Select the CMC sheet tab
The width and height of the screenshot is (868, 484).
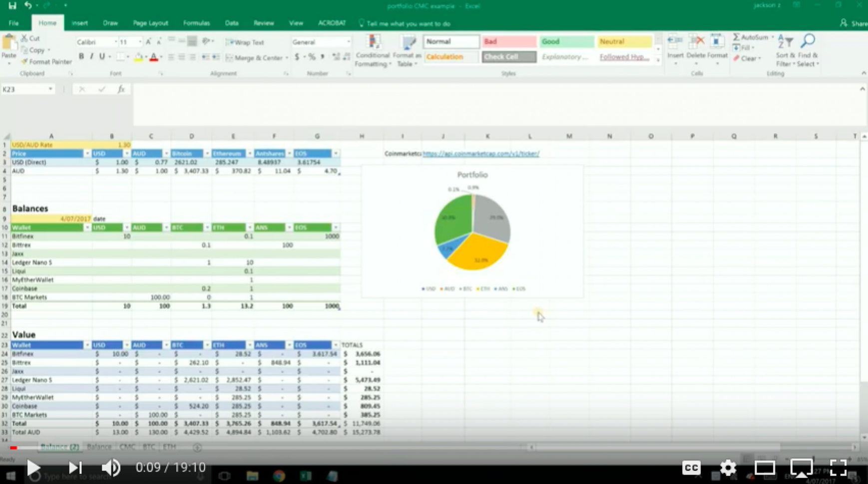point(128,447)
